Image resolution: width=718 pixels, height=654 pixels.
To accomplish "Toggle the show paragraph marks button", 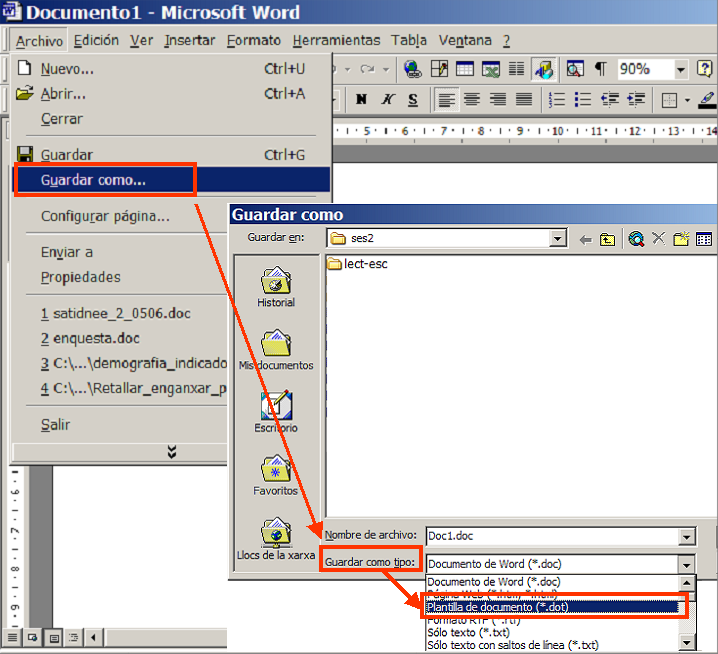I will (600, 69).
